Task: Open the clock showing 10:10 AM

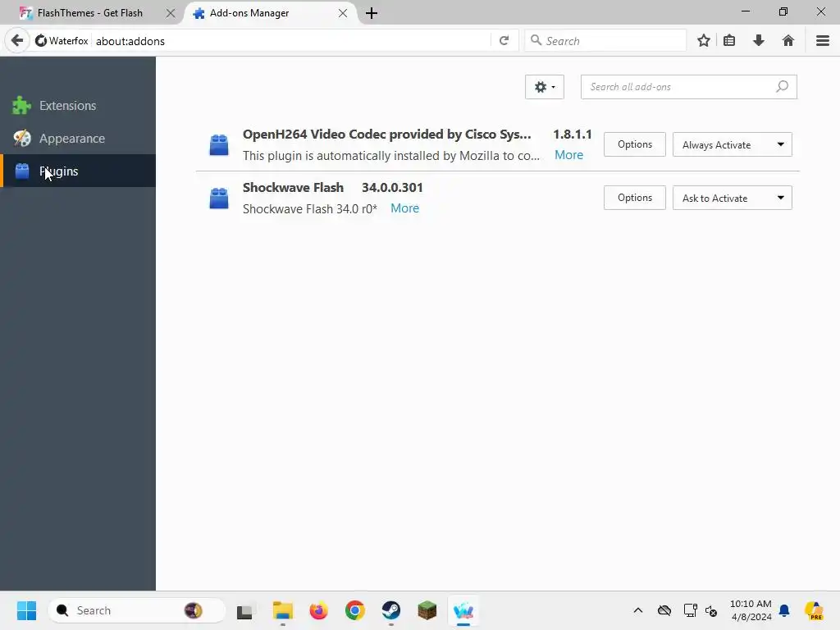Action: [751, 610]
